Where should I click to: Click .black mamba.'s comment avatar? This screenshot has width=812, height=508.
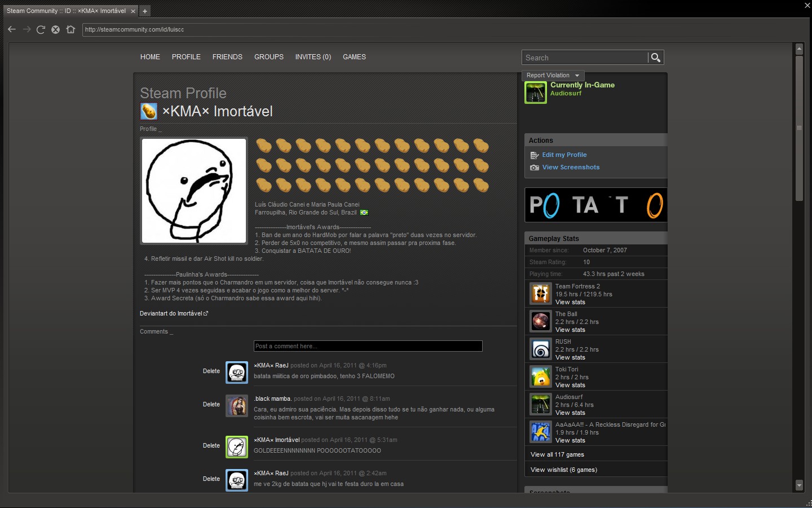click(237, 406)
